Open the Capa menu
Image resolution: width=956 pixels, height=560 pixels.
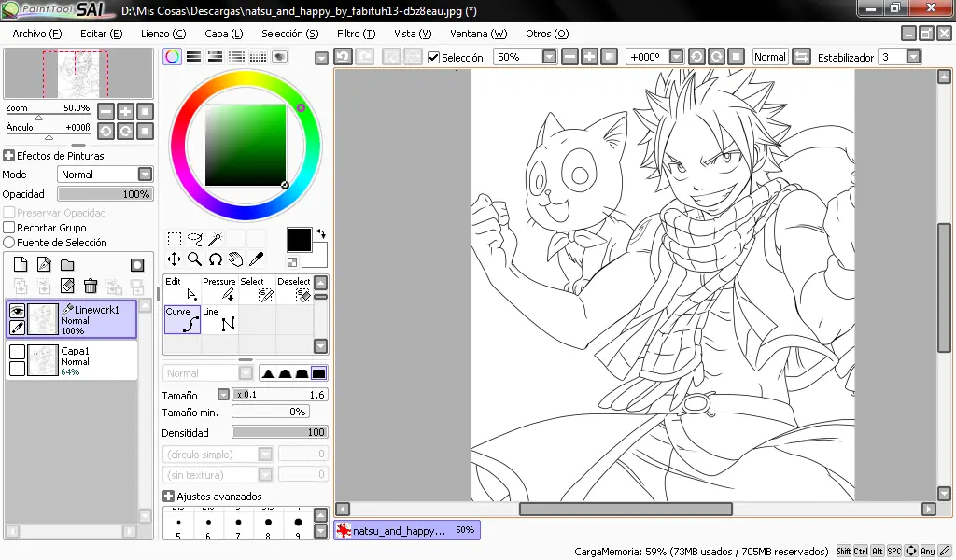click(x=224, y=34)
